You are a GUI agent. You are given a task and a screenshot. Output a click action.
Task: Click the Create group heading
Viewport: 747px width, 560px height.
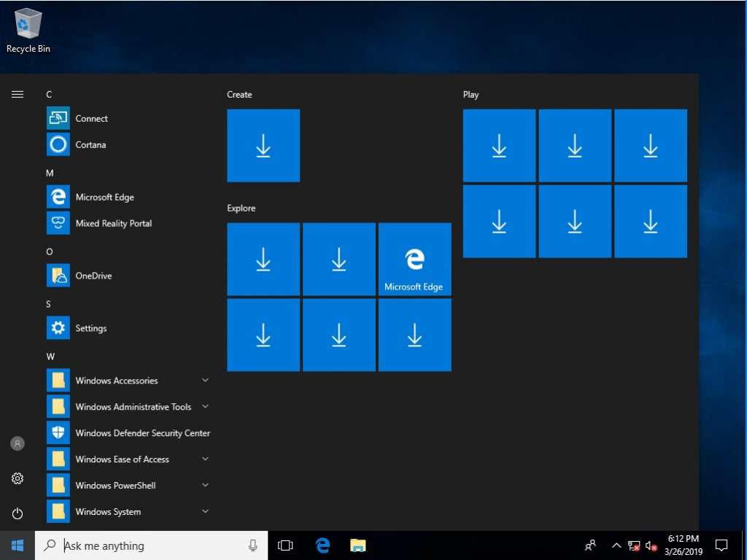pyautogui.click(x=239, y=94)
